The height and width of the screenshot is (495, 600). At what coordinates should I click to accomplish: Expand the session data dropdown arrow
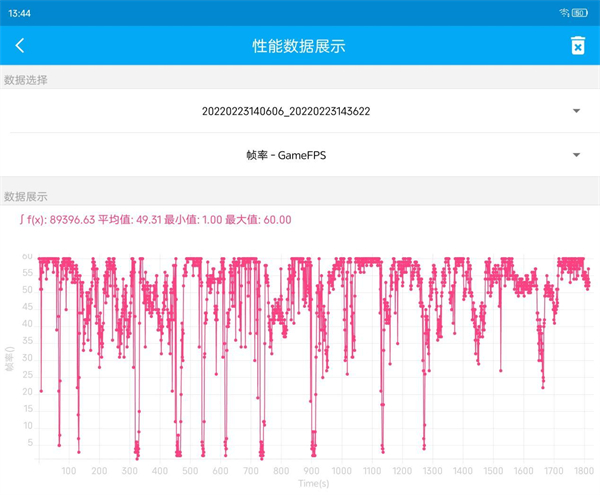(576, 111)
